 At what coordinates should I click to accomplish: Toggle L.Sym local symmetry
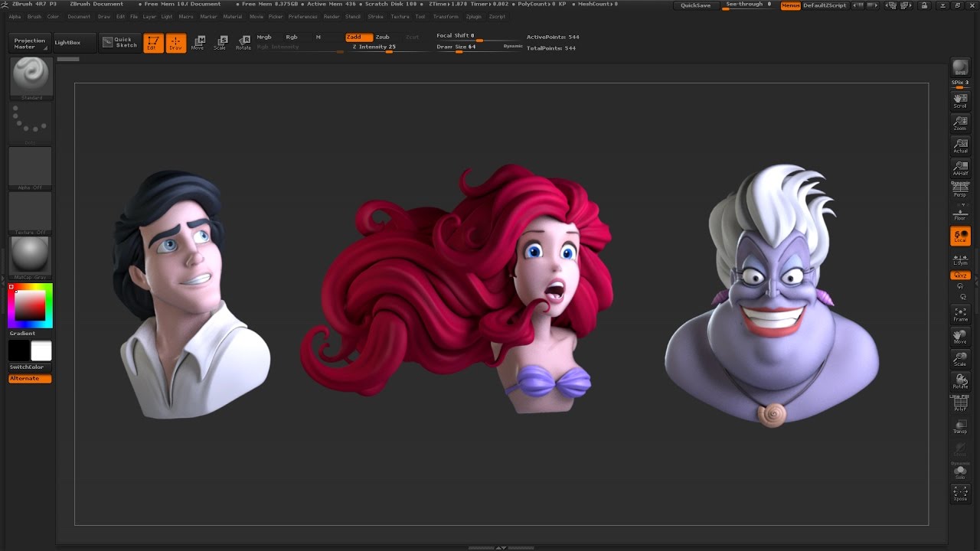(960, 259)
